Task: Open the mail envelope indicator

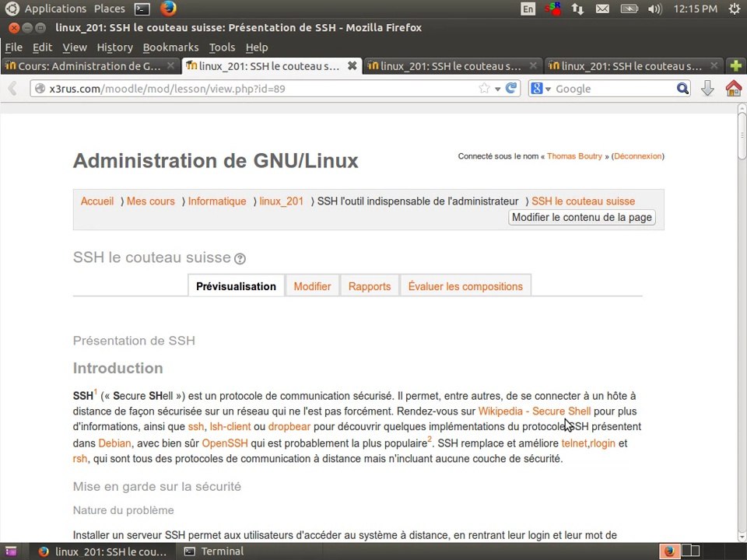Action: [602, 9]
